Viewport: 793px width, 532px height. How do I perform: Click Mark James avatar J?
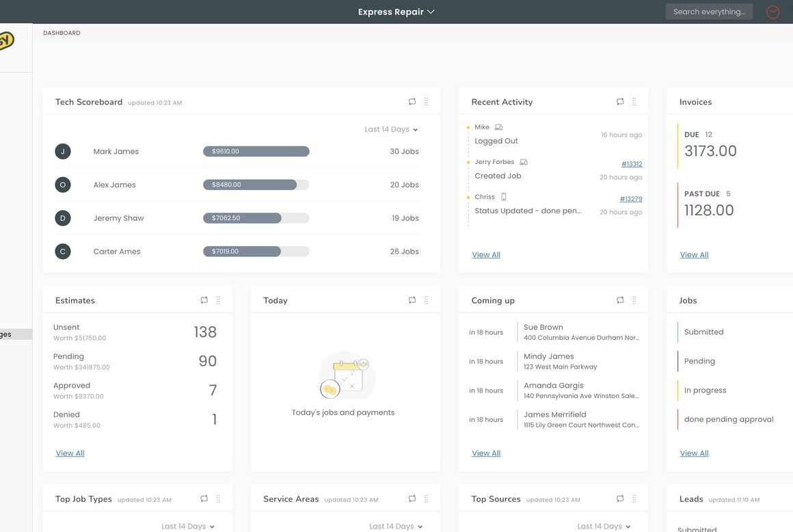pyautogui.click(x=63, y=151)
